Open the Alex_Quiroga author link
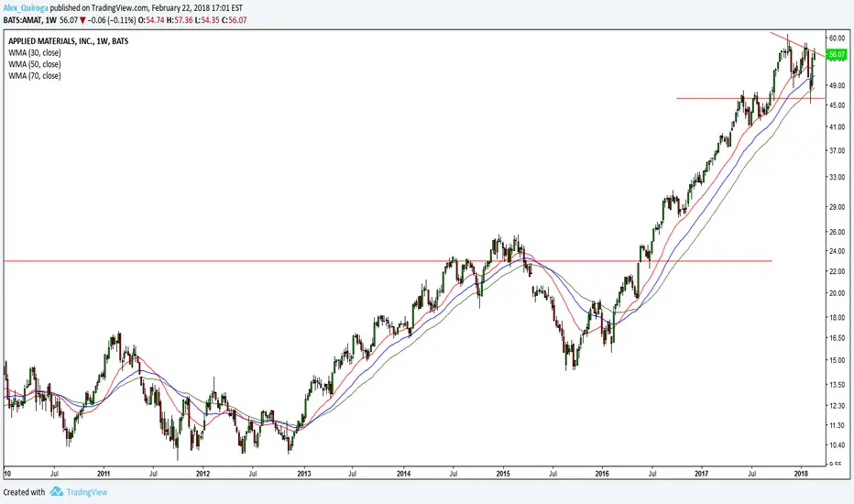This screenshot has width=854, height=504. [26, 7]
